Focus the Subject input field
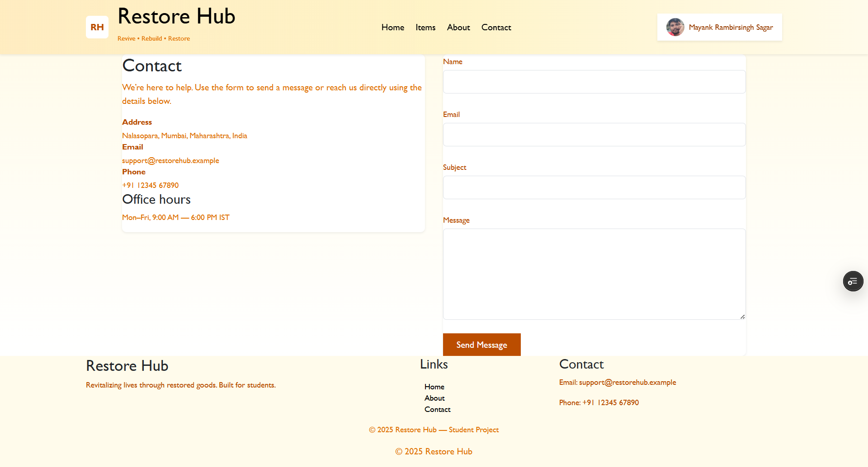868x467 pixels. point(594,187)
